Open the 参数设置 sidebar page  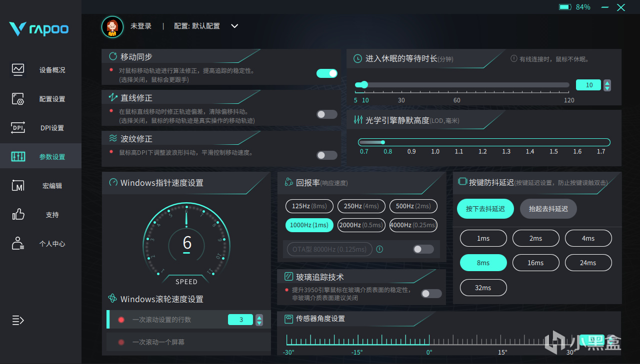[x=40, y=157]
